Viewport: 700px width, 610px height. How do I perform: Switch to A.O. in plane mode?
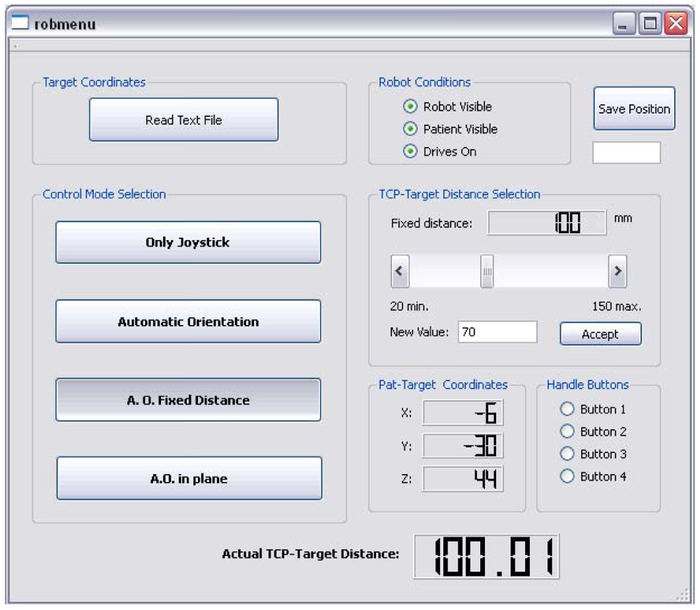point(189,478)
